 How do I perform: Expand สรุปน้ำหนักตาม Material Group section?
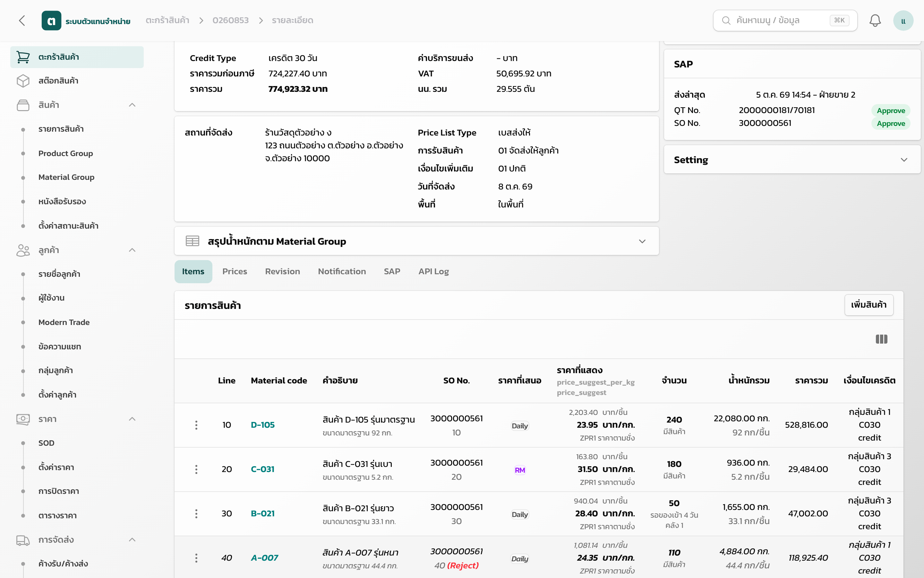tap(642, 241)
